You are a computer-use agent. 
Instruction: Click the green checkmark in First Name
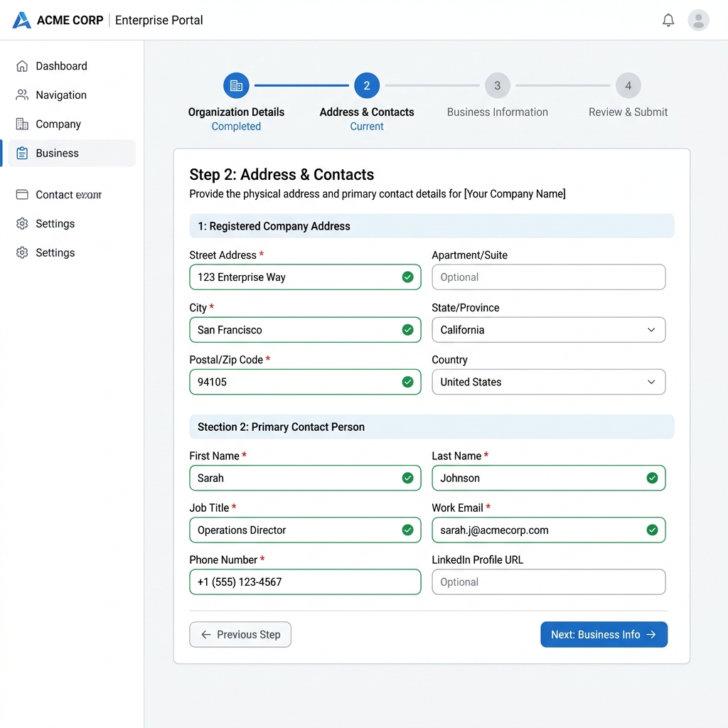click(407, 478)
